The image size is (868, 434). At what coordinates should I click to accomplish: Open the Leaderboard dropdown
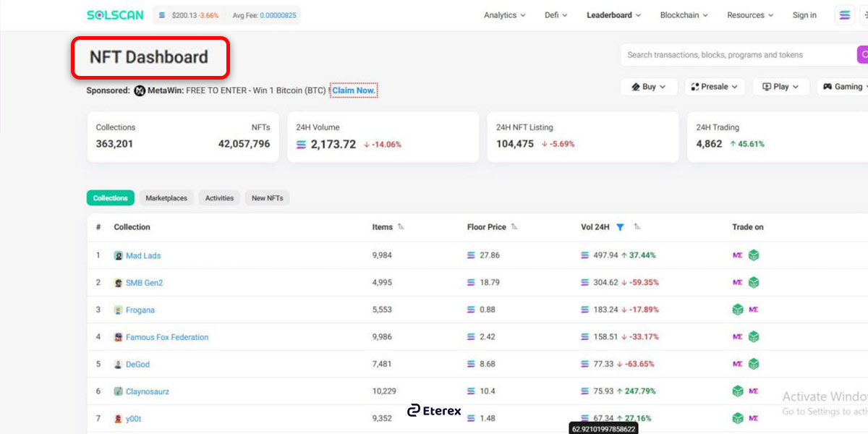[614, 15]
